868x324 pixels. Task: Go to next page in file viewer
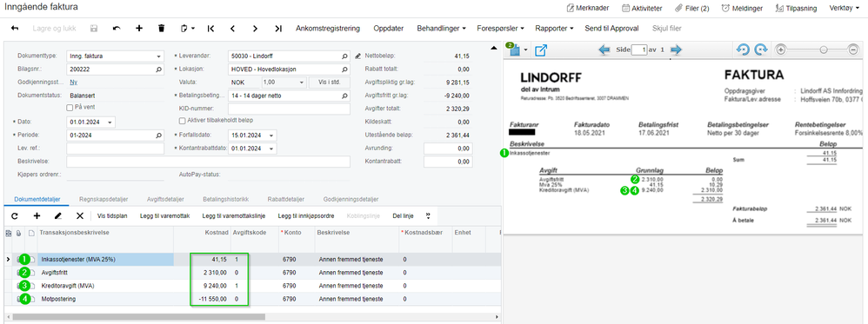tap(676, 50)
